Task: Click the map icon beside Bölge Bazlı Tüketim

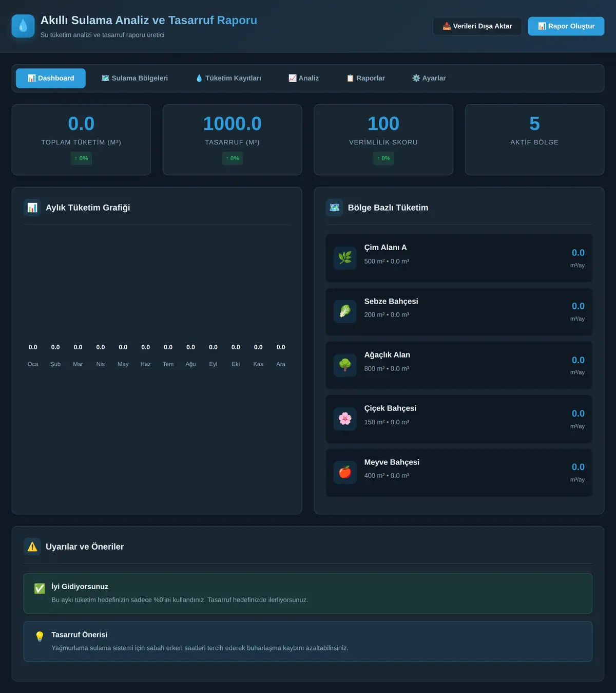Action: [x=335, y=208]
